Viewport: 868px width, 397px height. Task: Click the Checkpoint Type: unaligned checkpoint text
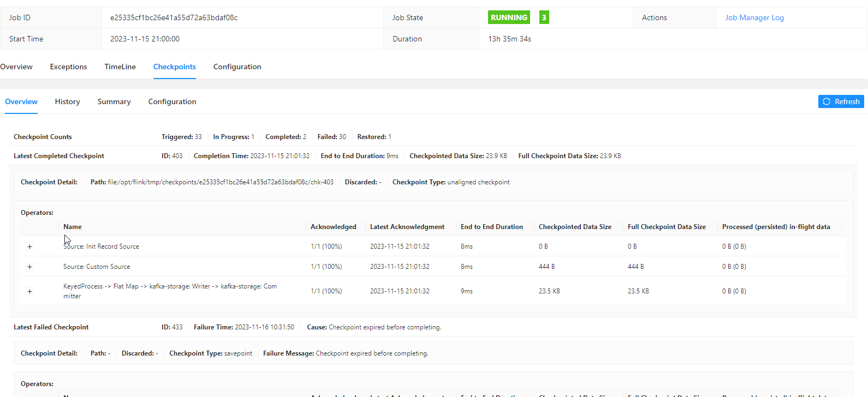pyautogui.click(x=451, y=182)
